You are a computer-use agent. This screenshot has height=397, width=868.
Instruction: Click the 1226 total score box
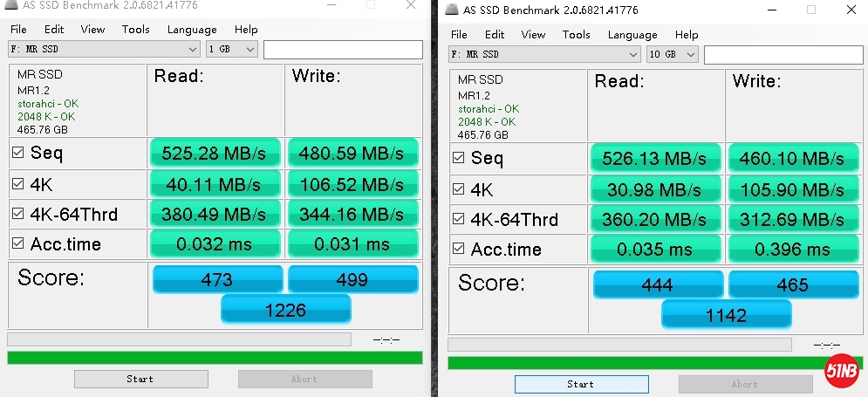click(285, 309)
